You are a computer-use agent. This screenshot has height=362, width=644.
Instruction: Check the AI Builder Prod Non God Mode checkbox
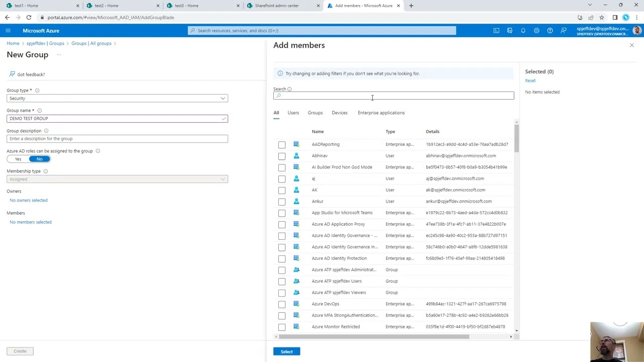(x=282, y=167)
